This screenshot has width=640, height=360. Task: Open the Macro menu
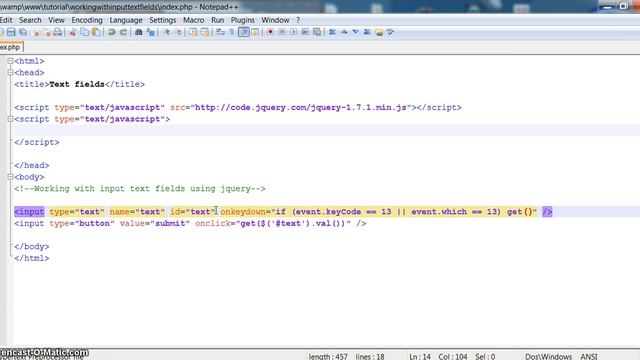coord(193,20)
